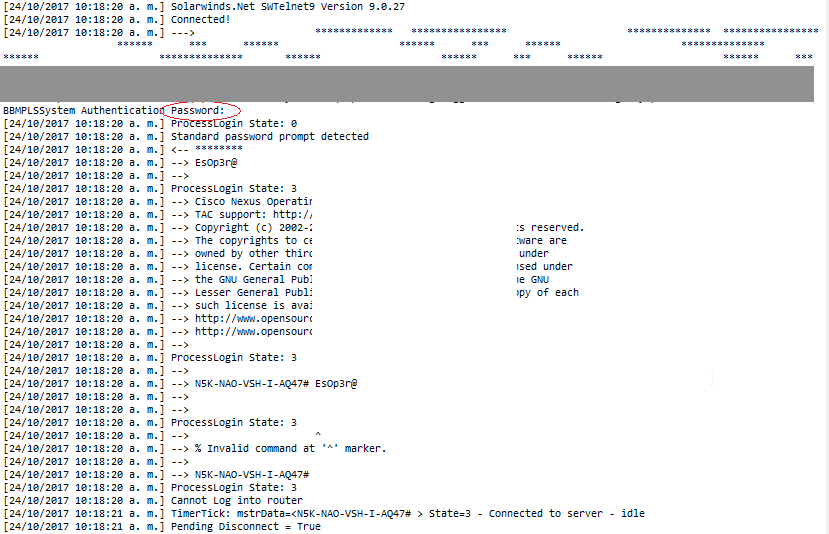Image resolution: width=829 pixels, height=534 pixels.
Task: Click the gray redacted banner bar
Action: (x=414, y=83)
